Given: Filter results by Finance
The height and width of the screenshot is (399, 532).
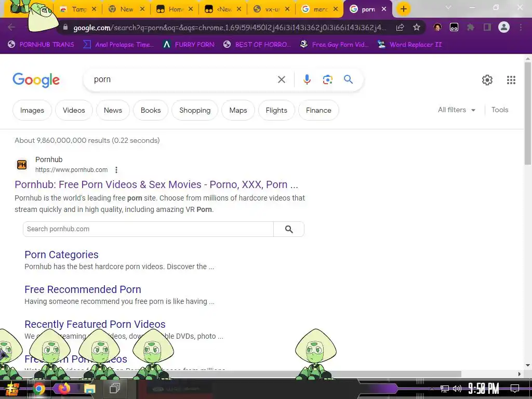Looking at the screenshot, I should tap(318, 110).
